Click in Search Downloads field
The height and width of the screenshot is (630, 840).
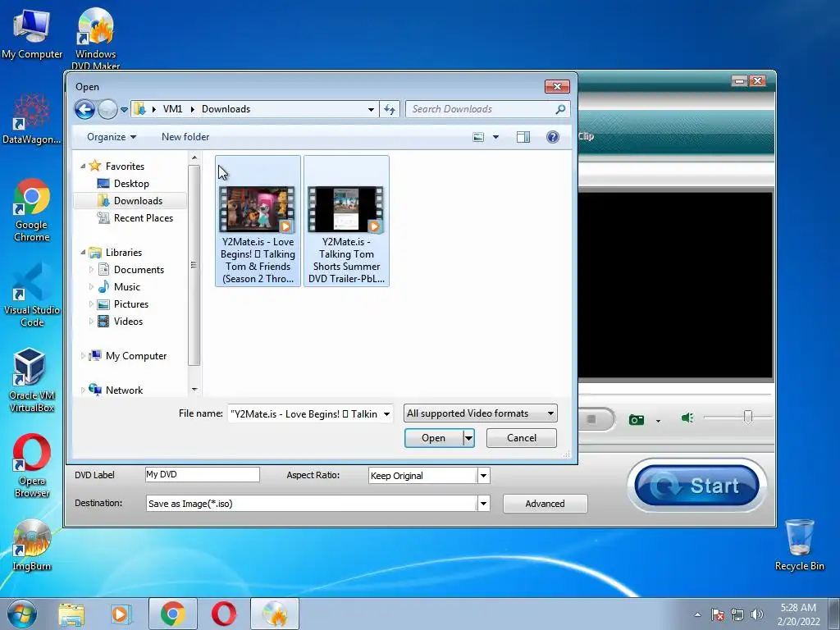point(481,109)
